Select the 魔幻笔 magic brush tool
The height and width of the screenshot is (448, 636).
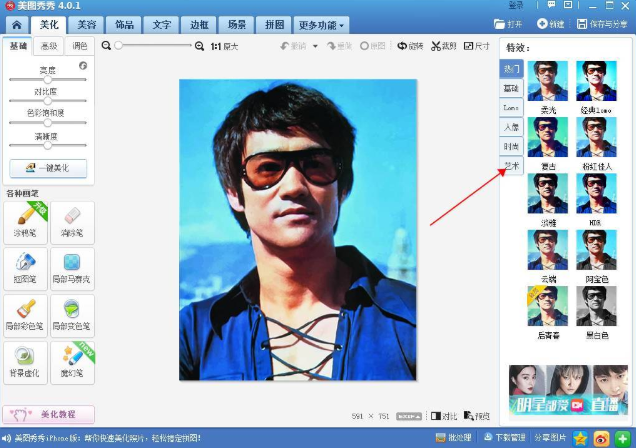tap(72, 360)
